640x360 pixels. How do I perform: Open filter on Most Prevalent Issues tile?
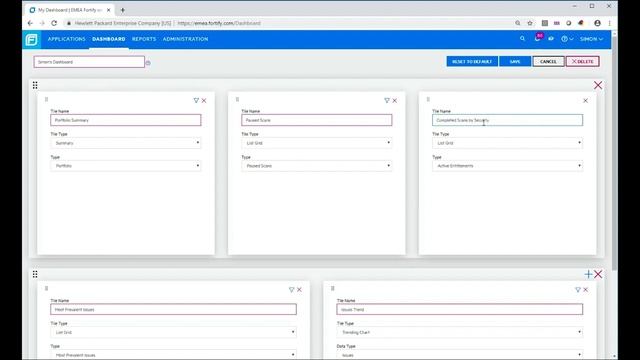tap(291, 289)
